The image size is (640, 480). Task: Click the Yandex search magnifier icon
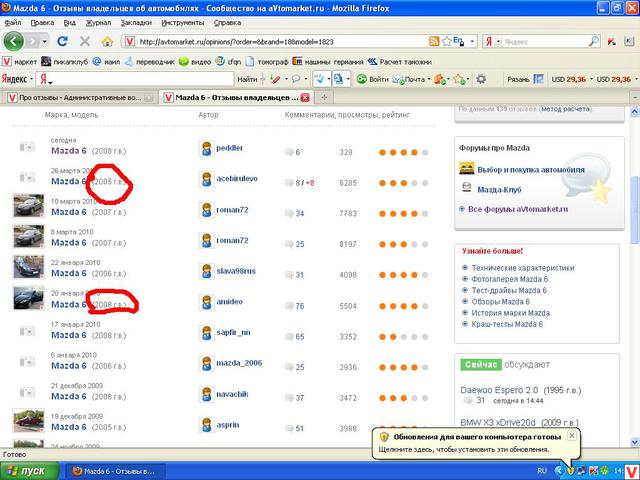pyautogui.click(x=594, y=41)
